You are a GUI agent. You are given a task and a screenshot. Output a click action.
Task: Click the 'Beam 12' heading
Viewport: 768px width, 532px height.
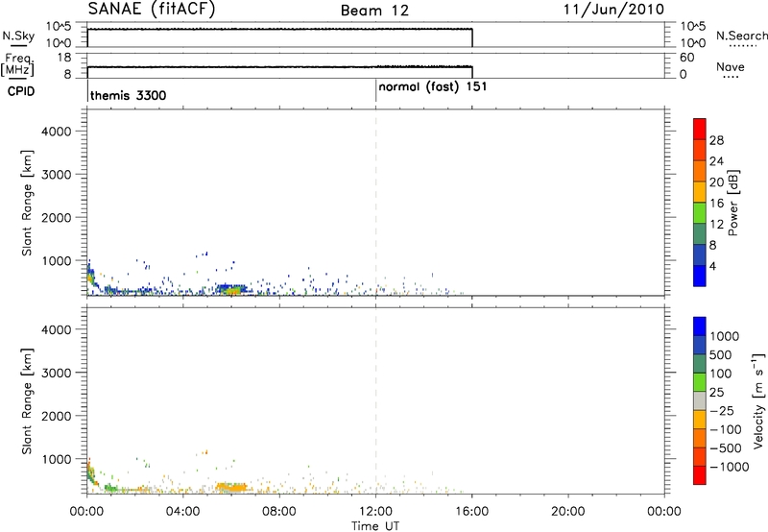[374, 11]
